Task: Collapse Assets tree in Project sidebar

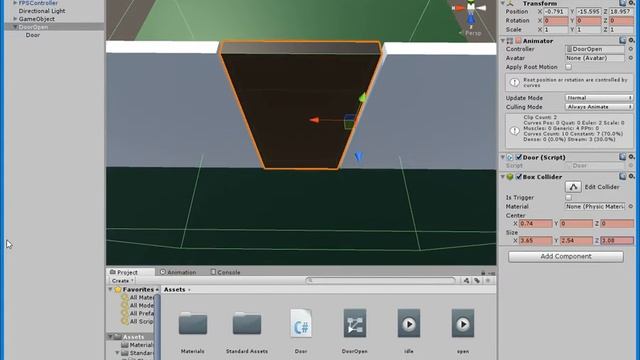Action: [110, 337]
